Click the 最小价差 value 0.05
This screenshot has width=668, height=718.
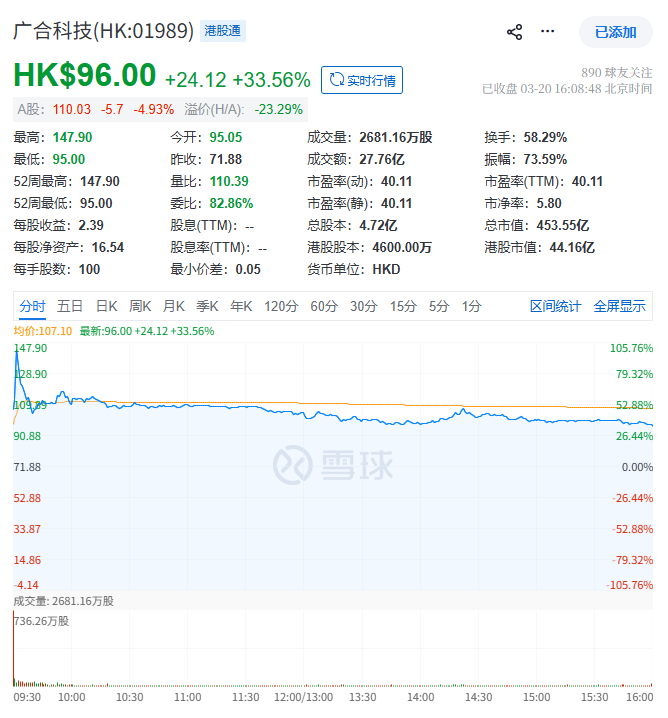click(248, 269)
